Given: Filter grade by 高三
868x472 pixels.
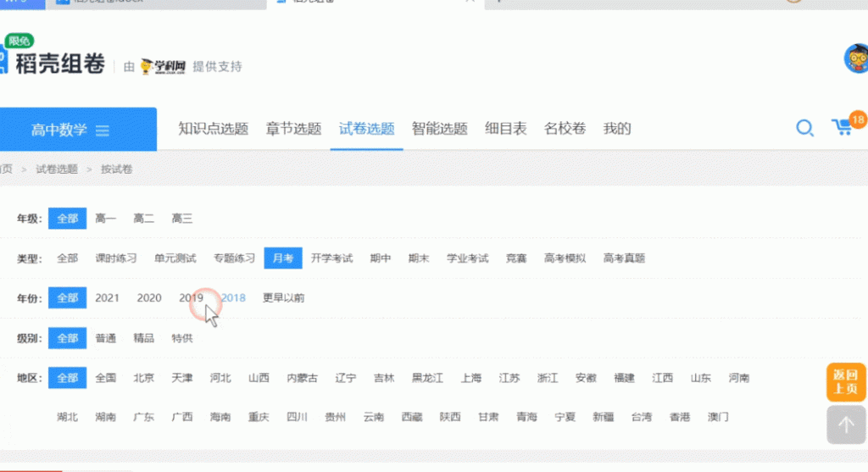Looking at the screenshot, I should [181, 219].
